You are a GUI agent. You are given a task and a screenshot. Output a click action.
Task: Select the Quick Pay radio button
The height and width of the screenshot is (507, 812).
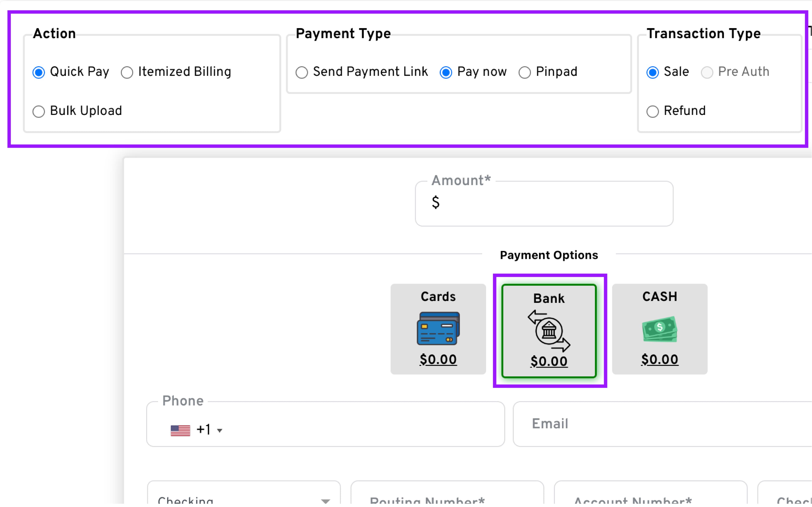click(38, 72)
